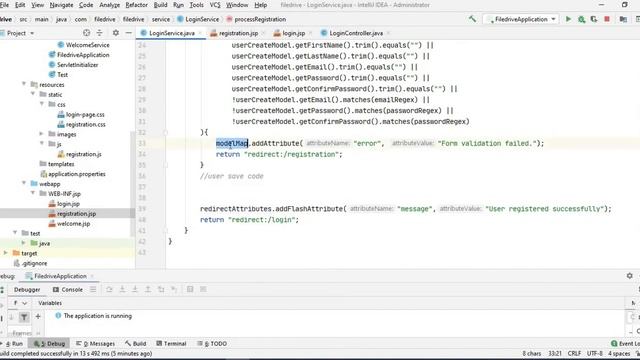Click the locate target icon in Project panel
640x360 pixels.
86,33
